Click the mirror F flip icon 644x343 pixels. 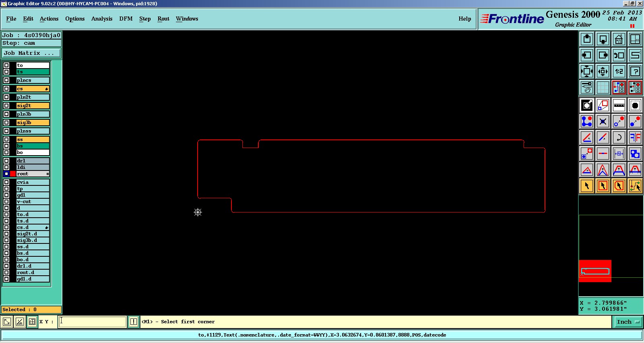pyautogui.click(x=635, y=137)
